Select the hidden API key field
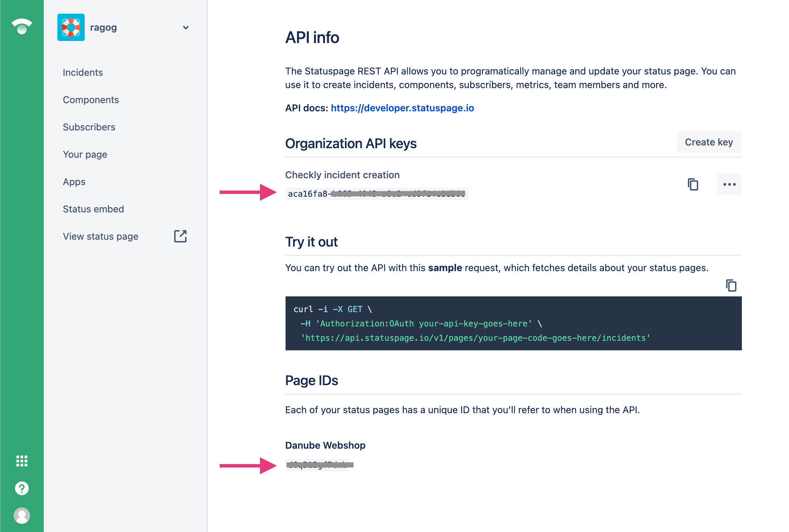Viewport: 789px width, 532px height. click(376, 194)
